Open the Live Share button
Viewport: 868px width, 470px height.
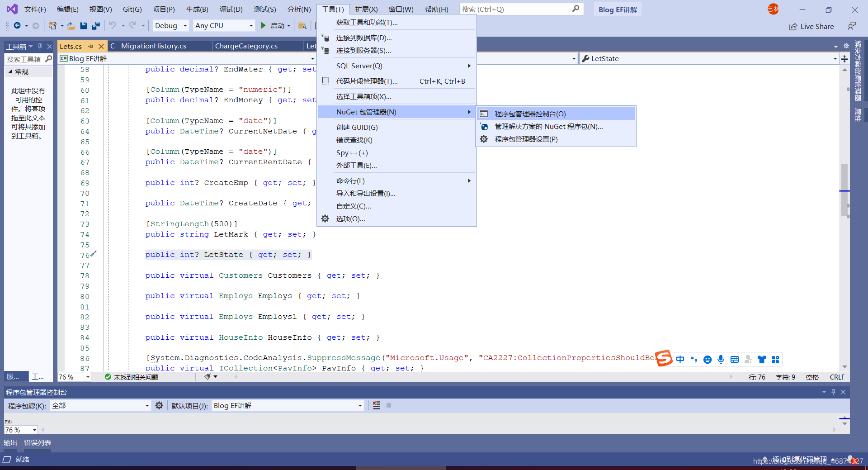coord(811,27)
